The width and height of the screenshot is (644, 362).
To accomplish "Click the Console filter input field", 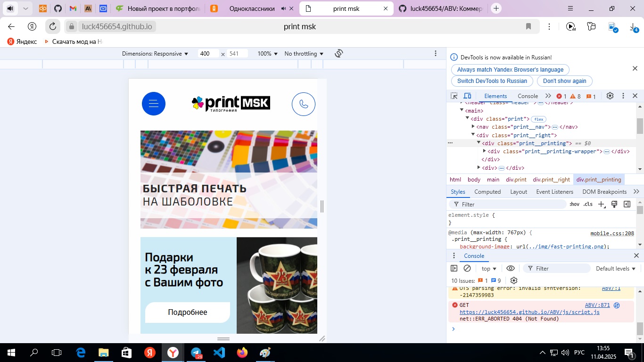I will pos(557,268).
